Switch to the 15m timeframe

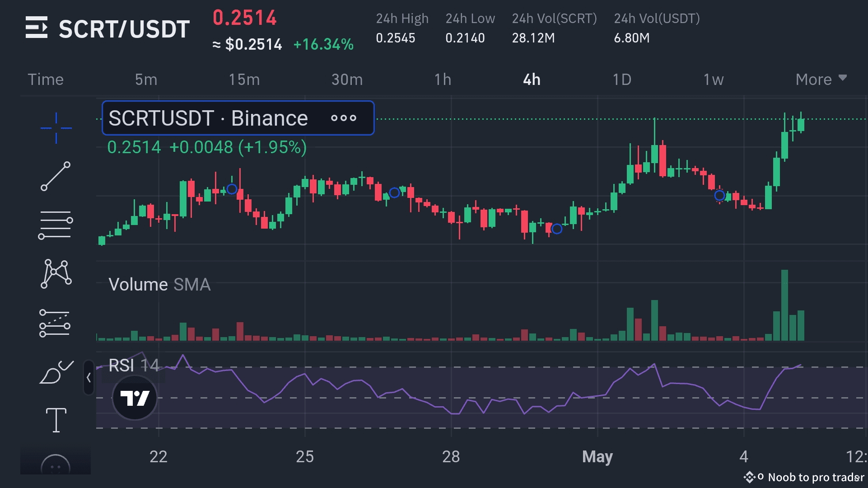pos(244,80)
